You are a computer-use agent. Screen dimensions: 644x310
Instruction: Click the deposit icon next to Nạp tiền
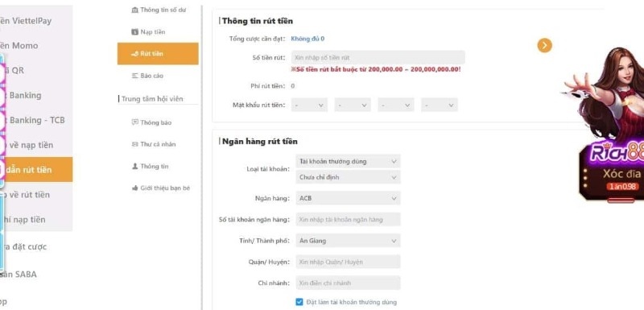click(134, 31)
